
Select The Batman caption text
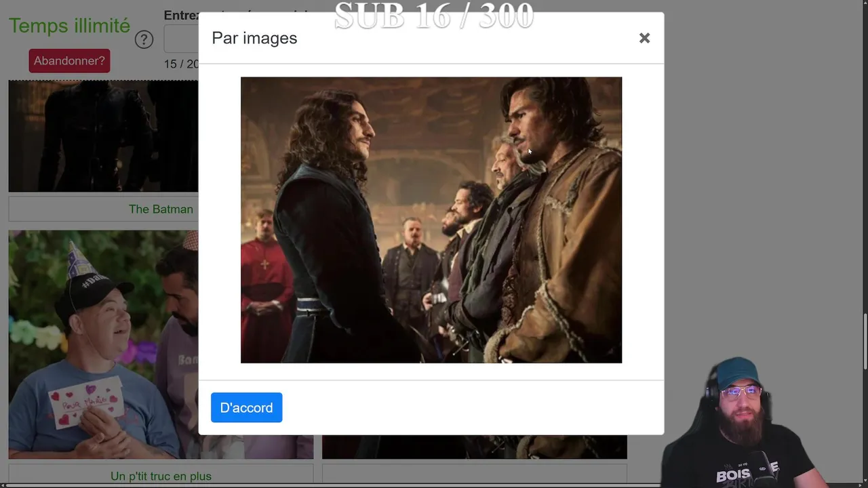[161, 209]
